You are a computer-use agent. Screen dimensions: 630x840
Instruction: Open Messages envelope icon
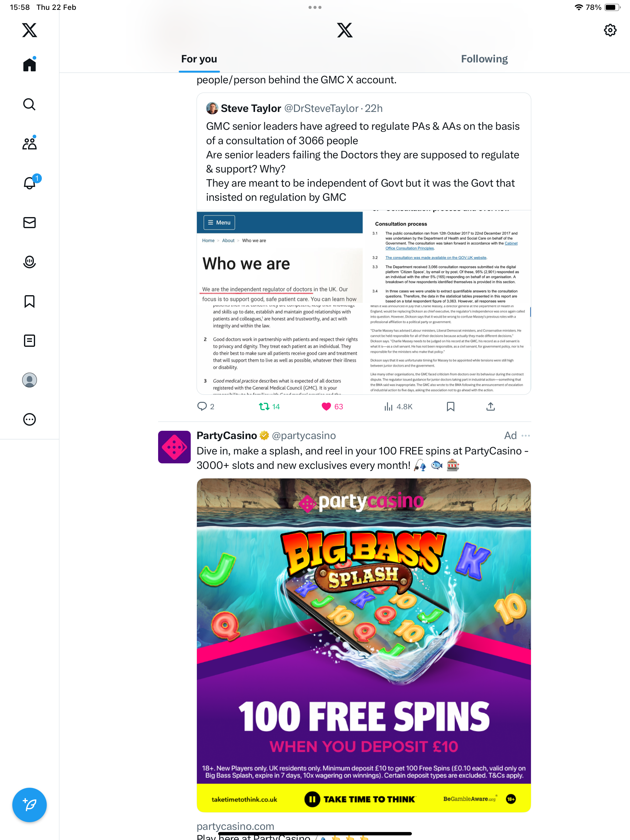point(29,223)
